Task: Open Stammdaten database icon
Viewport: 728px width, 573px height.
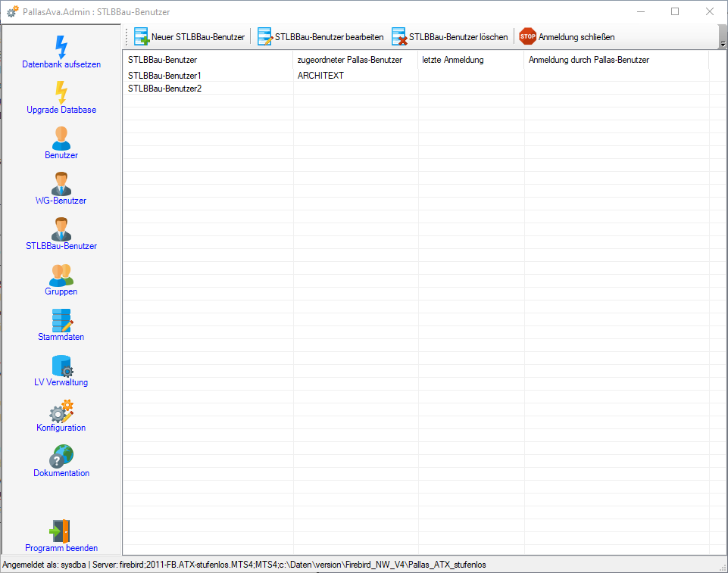Action: point(62,320)
